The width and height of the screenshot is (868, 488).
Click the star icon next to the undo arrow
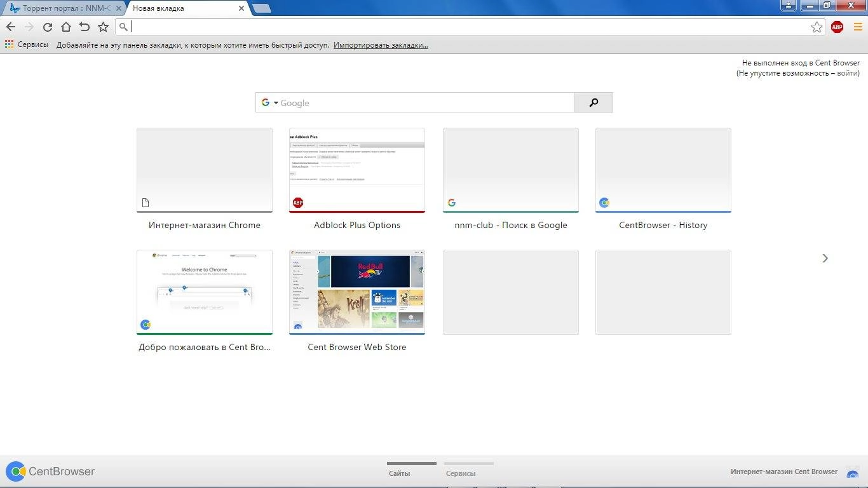[103, 27]
